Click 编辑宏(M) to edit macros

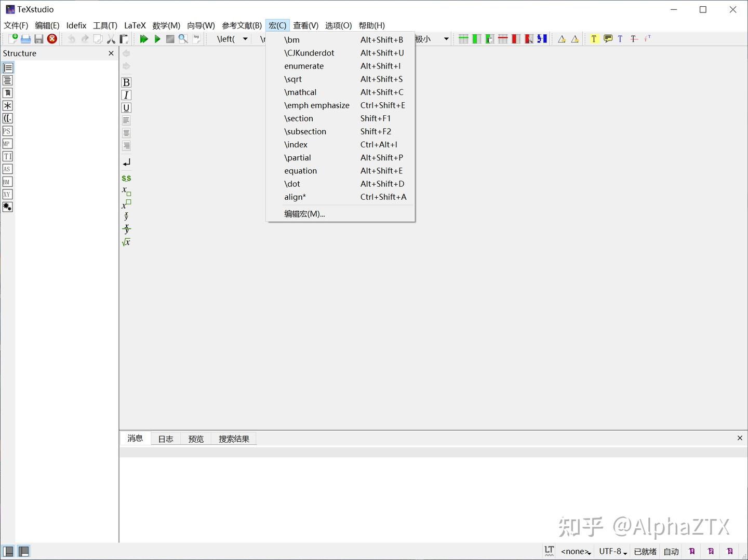click(304, 213)
